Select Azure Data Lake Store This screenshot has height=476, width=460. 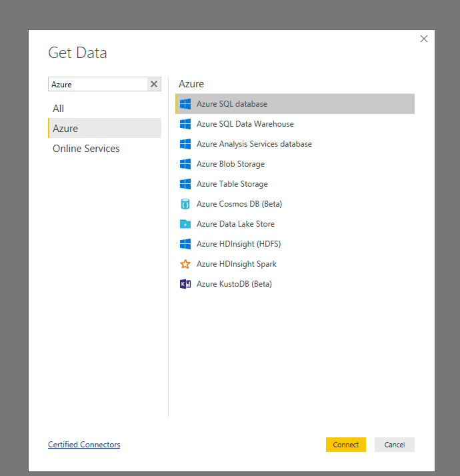coord(295,224)
